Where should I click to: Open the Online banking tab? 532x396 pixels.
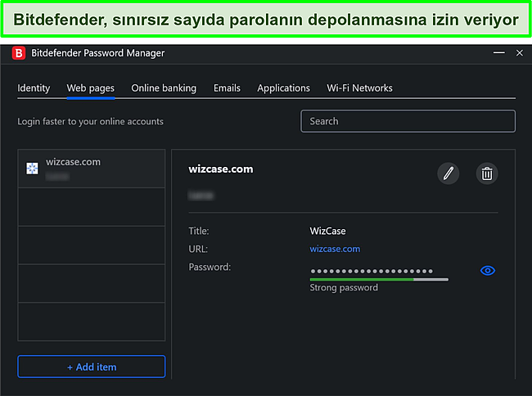[164, 88]
